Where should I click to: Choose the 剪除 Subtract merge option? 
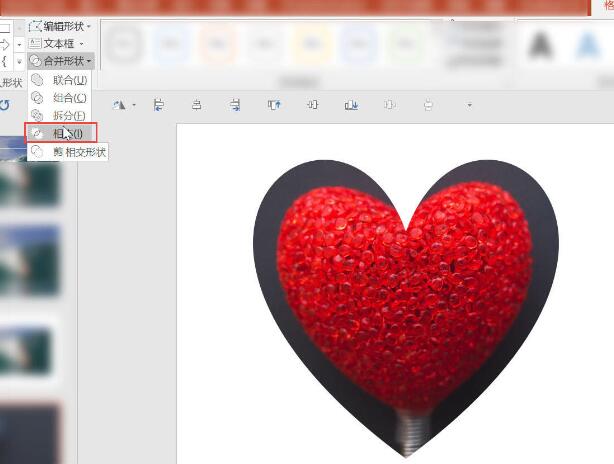pos(58,152)
